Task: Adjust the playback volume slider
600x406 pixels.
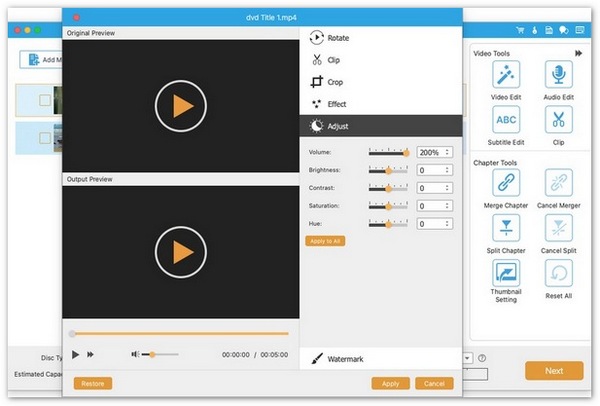Action: [160, 354]
